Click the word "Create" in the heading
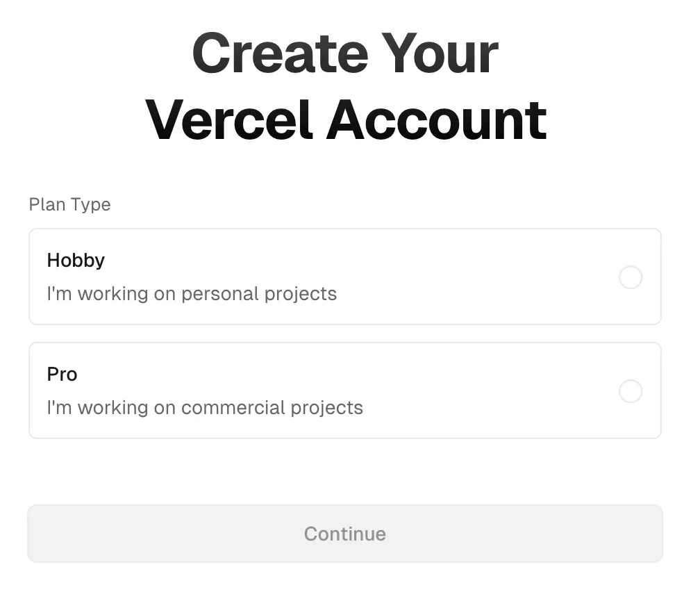Screen dimensions: 700x610 pyautogui.click(x=279, y=53)
